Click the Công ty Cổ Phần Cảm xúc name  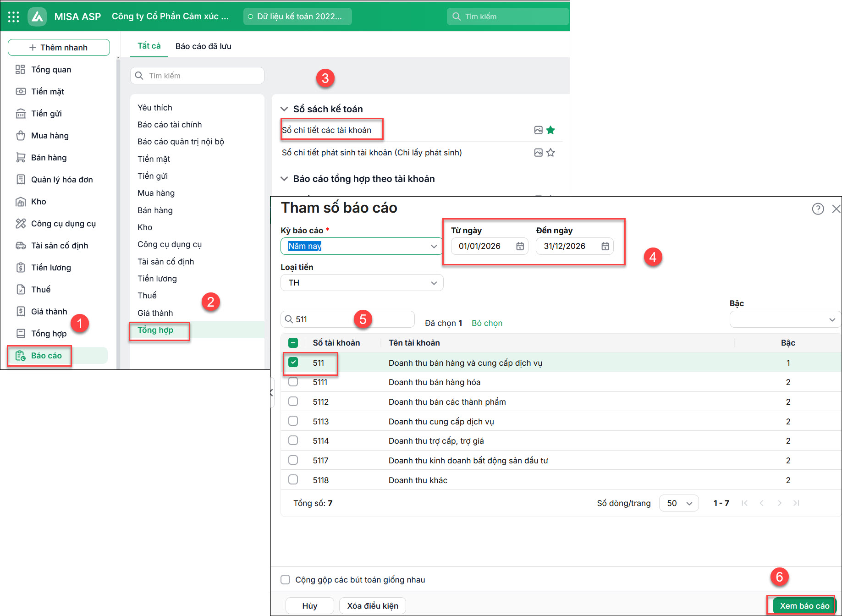[x=170, y=16]
